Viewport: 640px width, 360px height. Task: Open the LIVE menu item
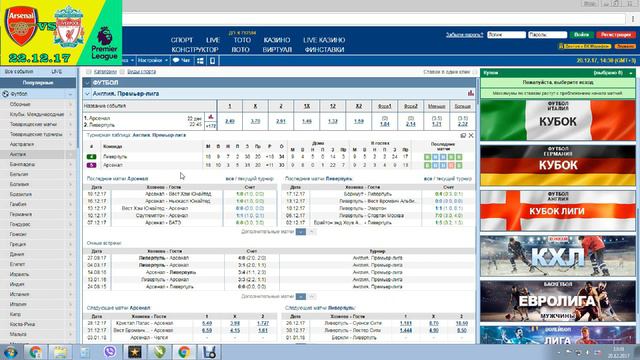[213, 40]
